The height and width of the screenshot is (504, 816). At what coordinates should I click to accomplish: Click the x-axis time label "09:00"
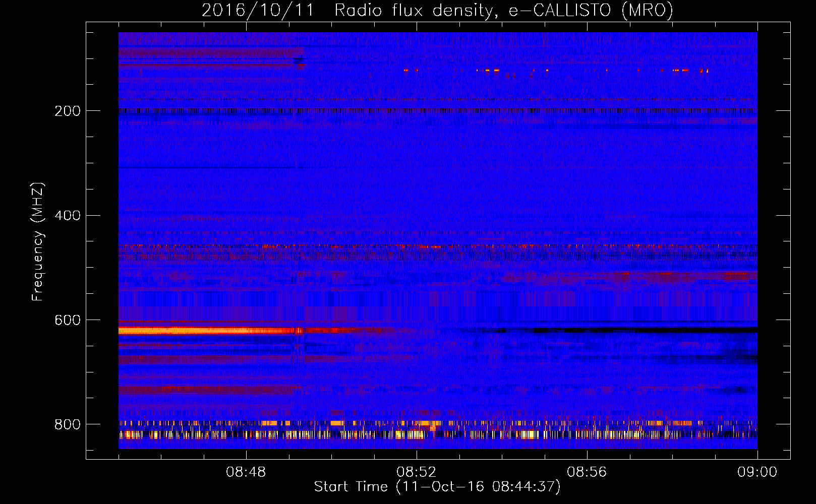(x=757, y=472)
